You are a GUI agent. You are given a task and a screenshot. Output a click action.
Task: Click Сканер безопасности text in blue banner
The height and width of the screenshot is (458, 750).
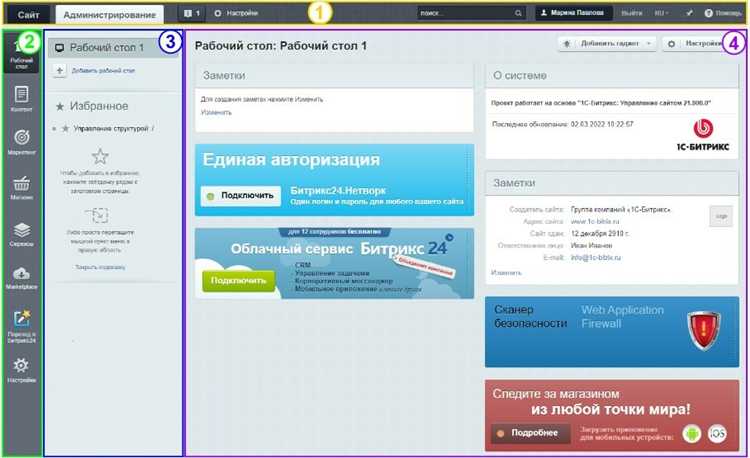coord(530,316)
